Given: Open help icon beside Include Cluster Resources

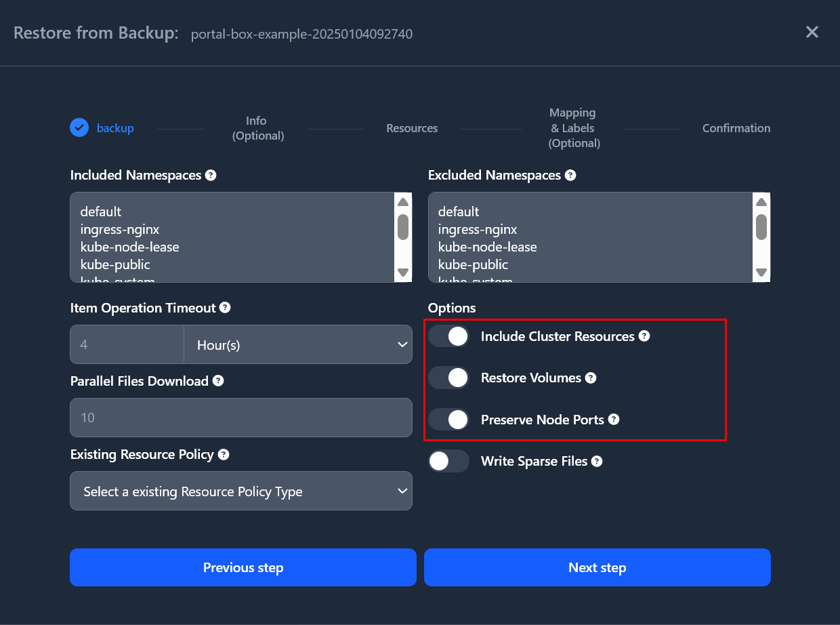Looking at the screenshot, I should [x=644, y=336].
